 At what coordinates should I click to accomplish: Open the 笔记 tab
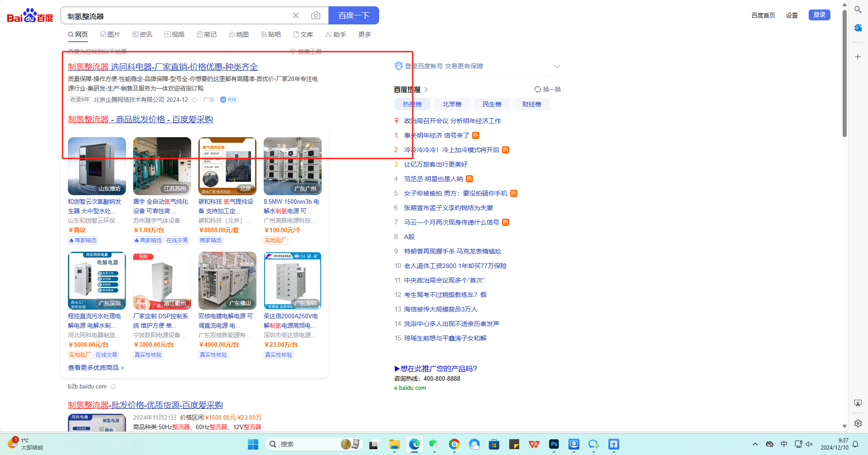[x=207, y=34]
